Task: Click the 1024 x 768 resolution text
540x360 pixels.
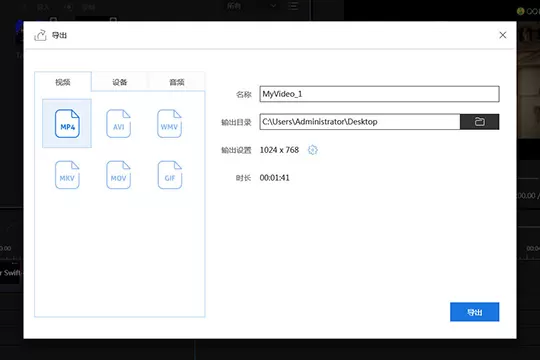Action: pos(279,150)
